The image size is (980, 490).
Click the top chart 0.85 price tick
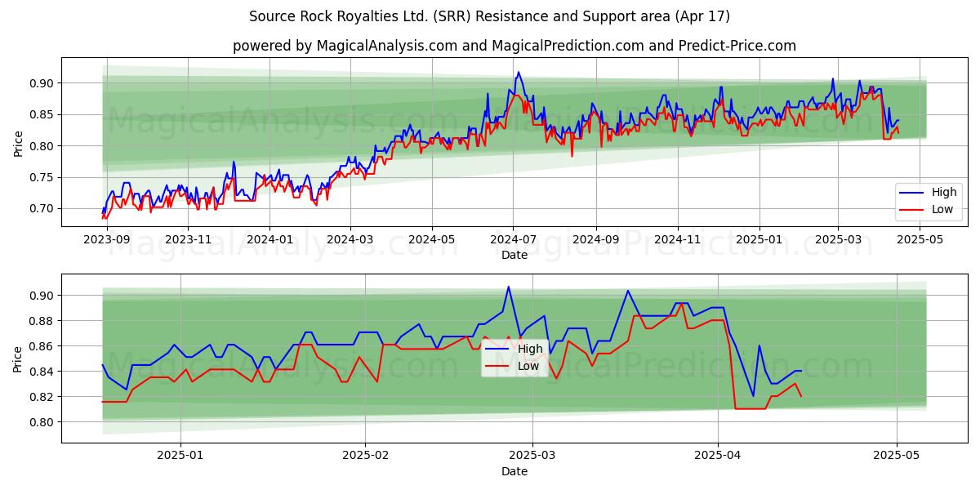coord(43,114)
